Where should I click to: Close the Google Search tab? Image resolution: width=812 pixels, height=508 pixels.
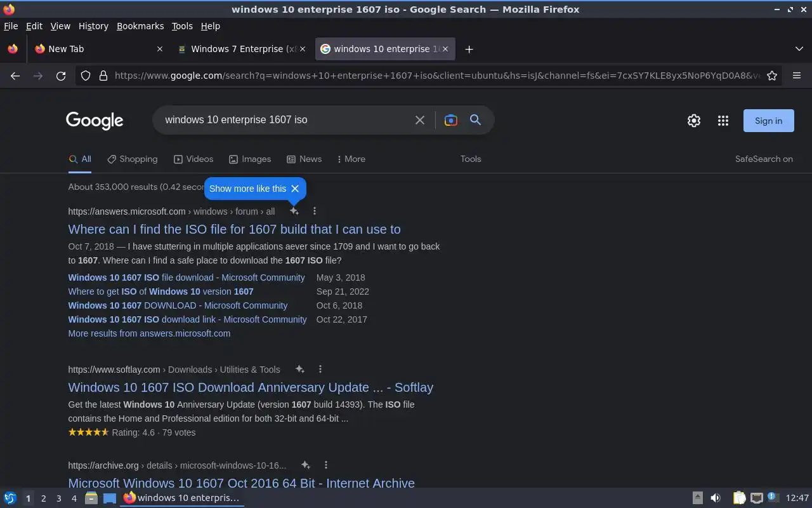tap(445, 49)
